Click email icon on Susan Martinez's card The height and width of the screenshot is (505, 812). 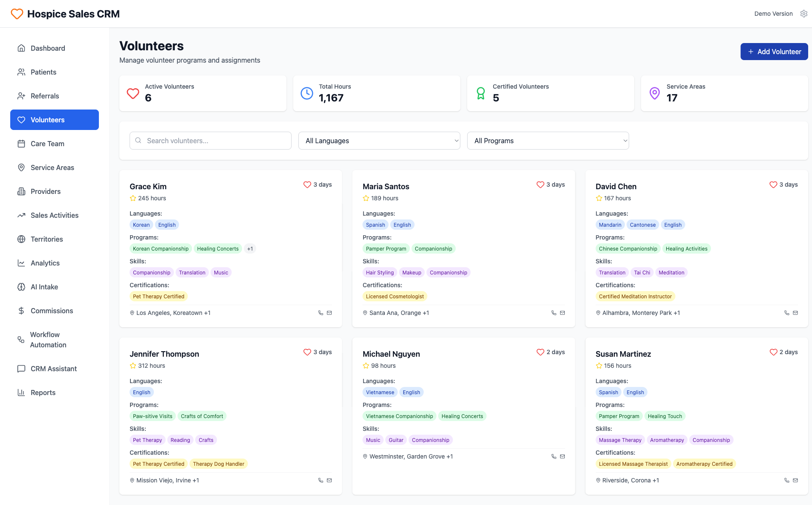pyautogui.click(x=795, y=480)
